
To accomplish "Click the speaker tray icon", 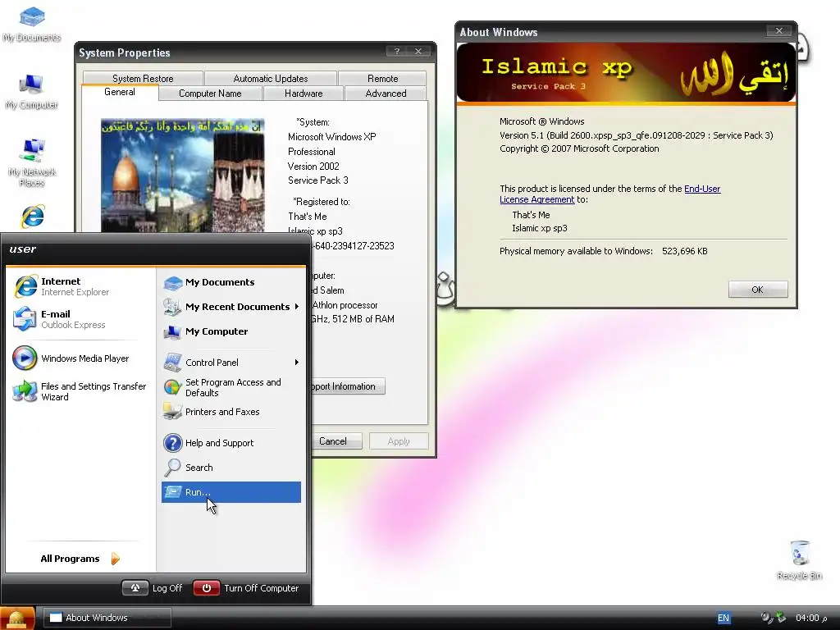I will [767, 618].
